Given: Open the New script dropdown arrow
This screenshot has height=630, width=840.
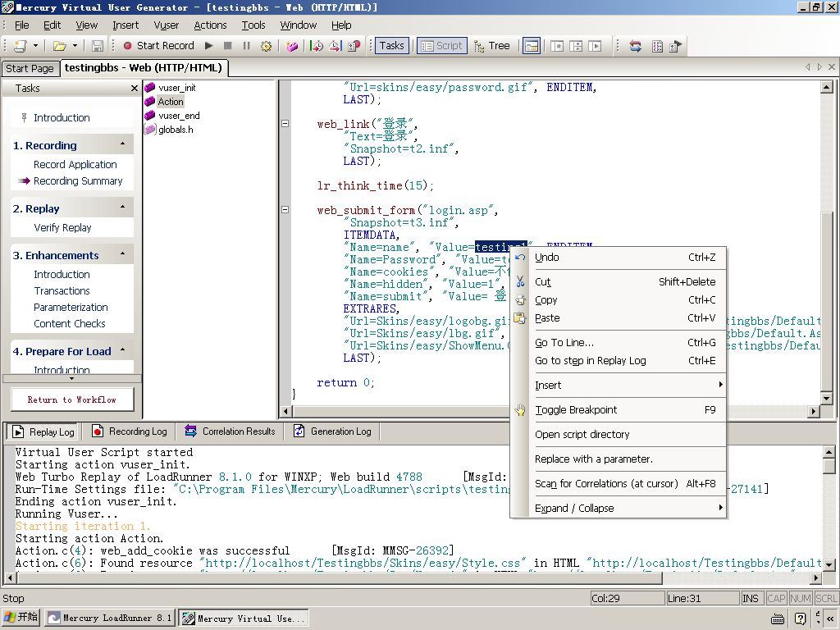Looking at the screenshot, I should pyautogui.click(x=35, y=46).
